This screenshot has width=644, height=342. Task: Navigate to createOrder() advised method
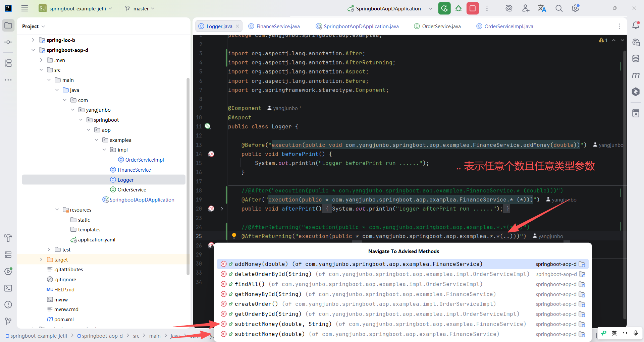(403, 304)
